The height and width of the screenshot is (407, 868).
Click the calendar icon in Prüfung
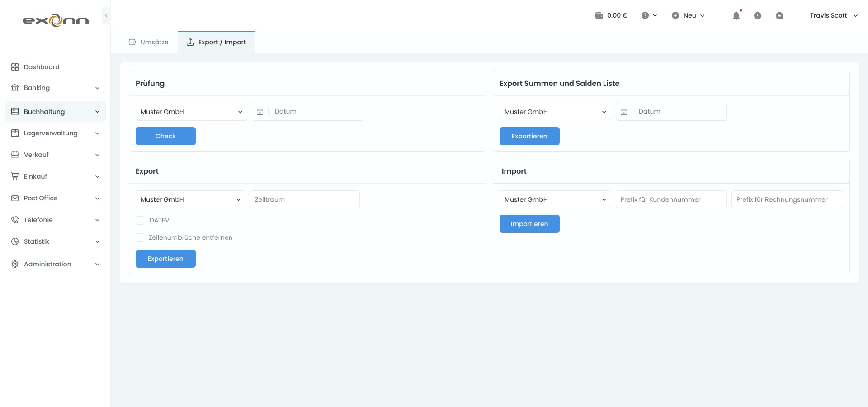point(260,112)
